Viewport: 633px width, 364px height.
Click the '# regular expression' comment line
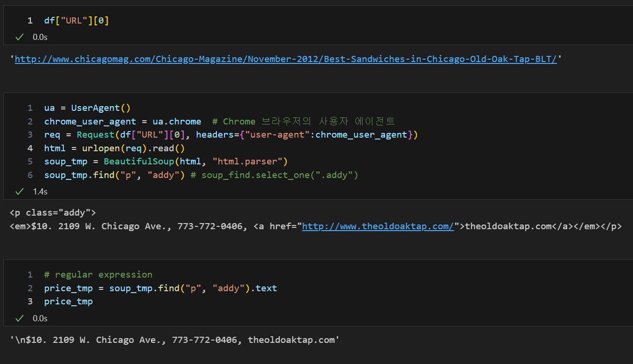[98, 275]
